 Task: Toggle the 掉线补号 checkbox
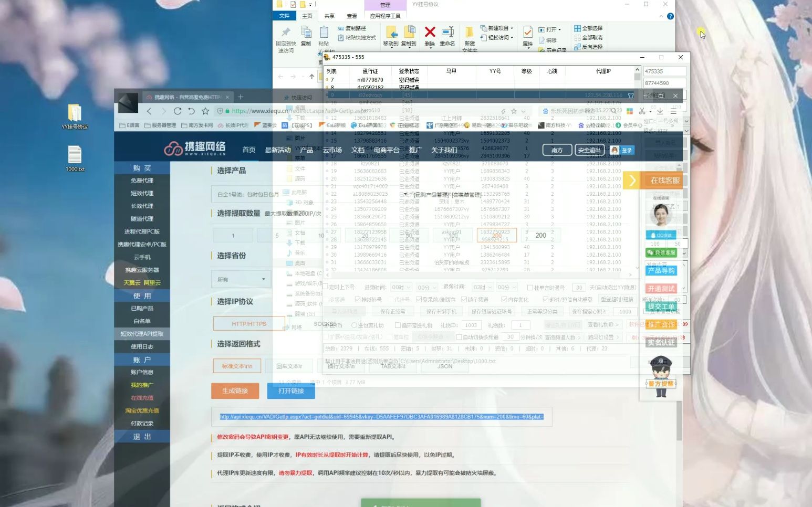click(358, 300)
